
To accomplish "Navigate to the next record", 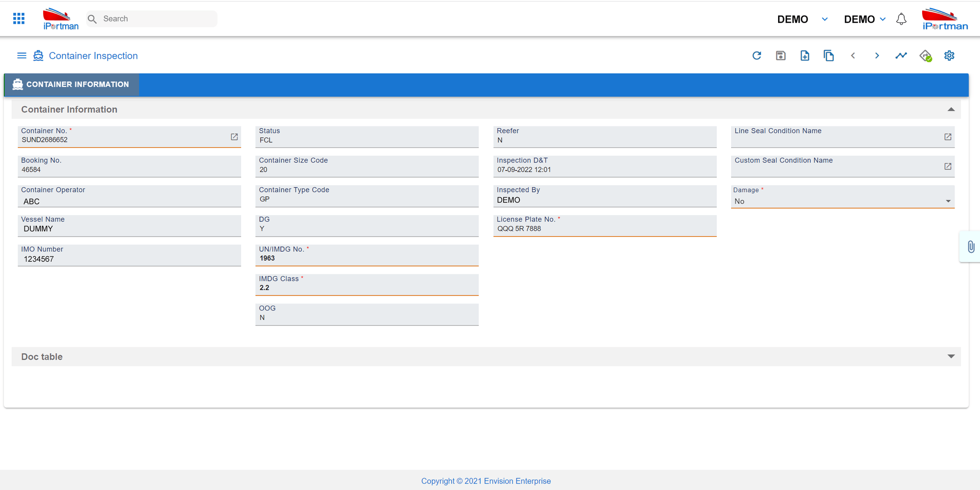I will coord(877,55).
